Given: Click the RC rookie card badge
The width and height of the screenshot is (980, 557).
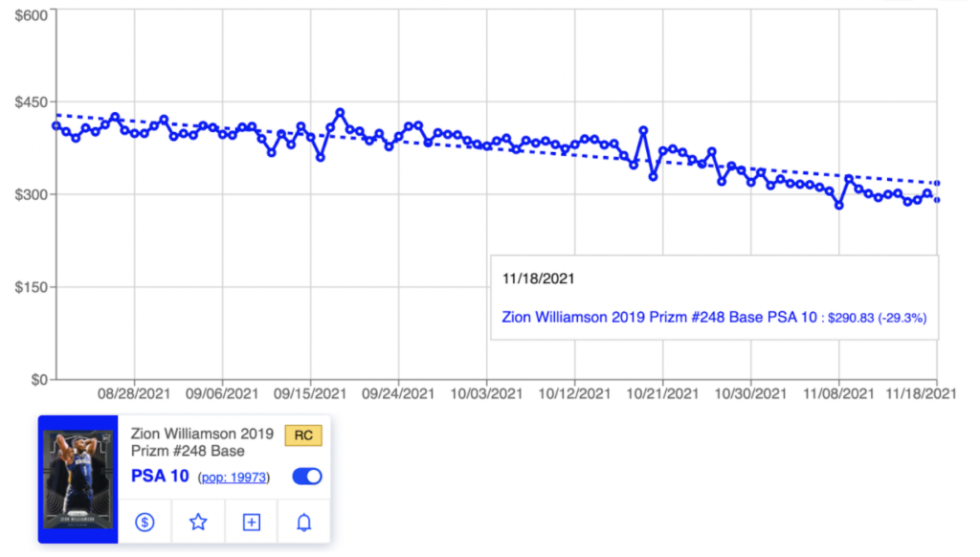Looking at the screenshot, I should [303, 435].
